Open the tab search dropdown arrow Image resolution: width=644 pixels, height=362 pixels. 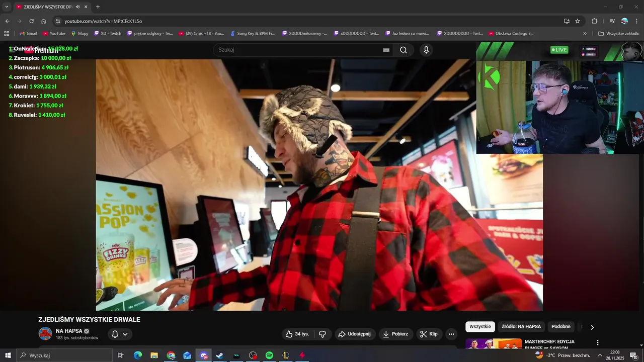coord(7,7)
